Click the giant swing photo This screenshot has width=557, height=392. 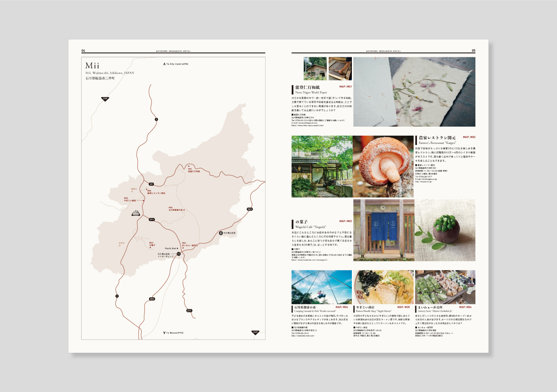pyautogui.click(x=321, y=287)
